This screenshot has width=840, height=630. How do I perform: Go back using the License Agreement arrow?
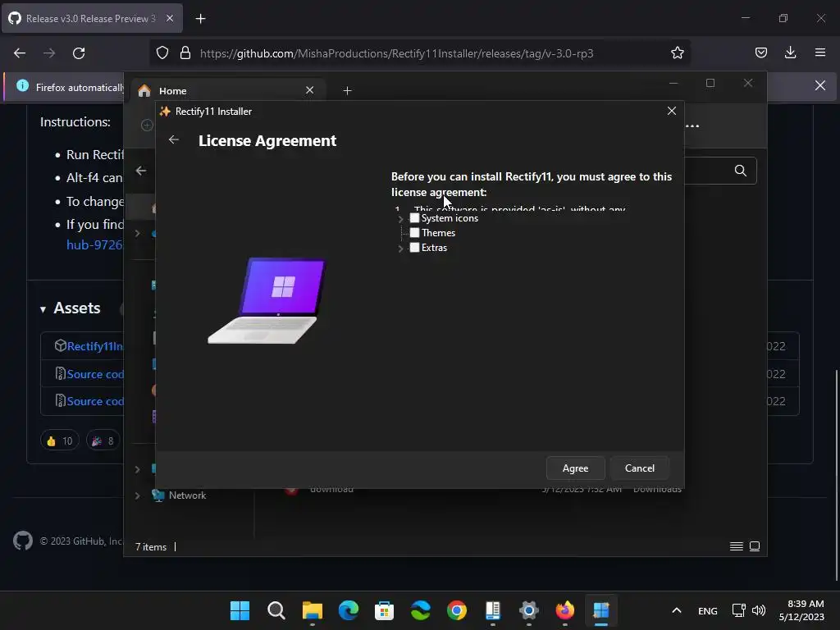coord(174,139)
